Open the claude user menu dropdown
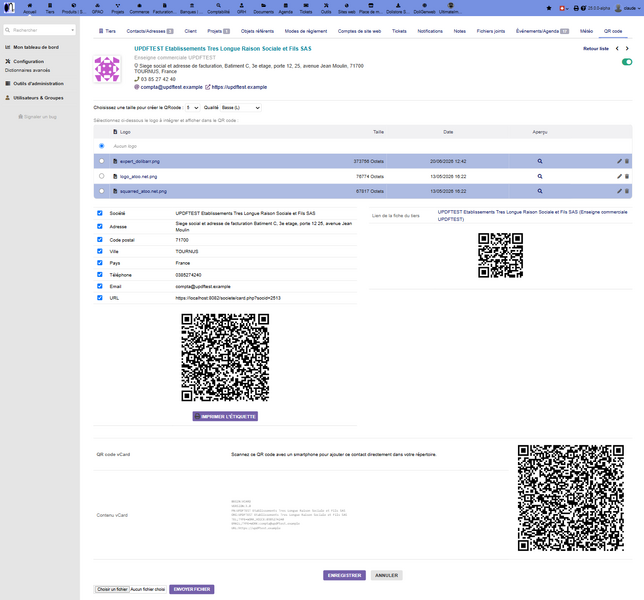This screenshot has width=644, height=600. pos(627,8)
